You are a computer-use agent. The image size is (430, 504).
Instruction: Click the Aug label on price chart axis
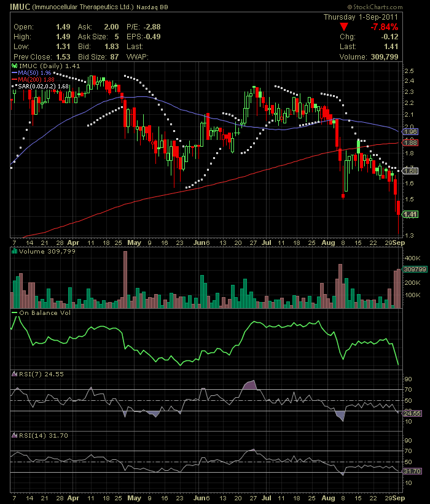pos(328,242)
